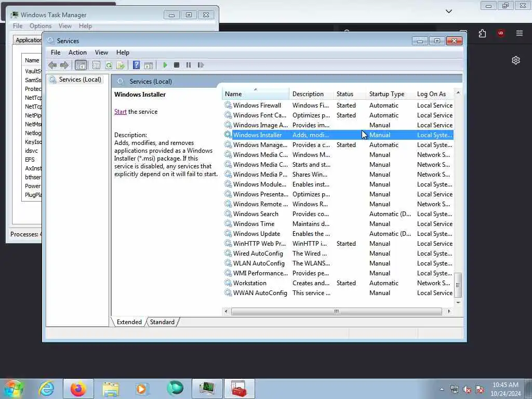This screenshot has width=532, height=399.
Task: Click the vertical scrollbar down arrow
Action: click(458, 302)
